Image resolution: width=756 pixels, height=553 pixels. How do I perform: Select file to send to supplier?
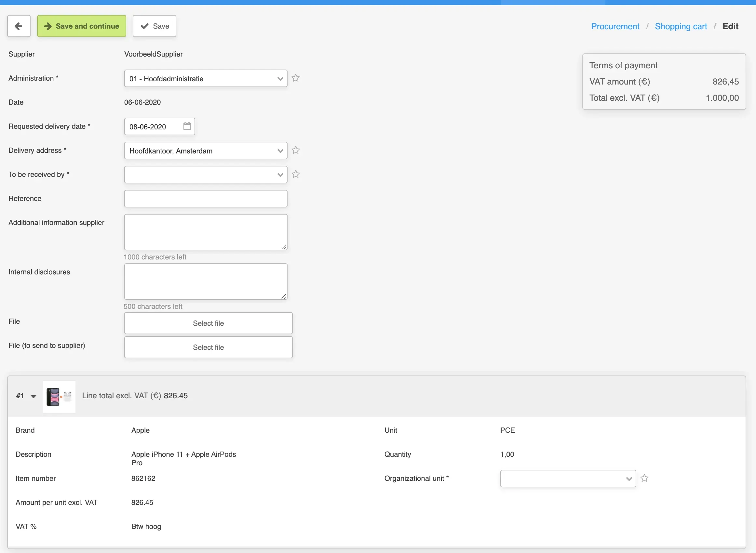pos(208,348)
